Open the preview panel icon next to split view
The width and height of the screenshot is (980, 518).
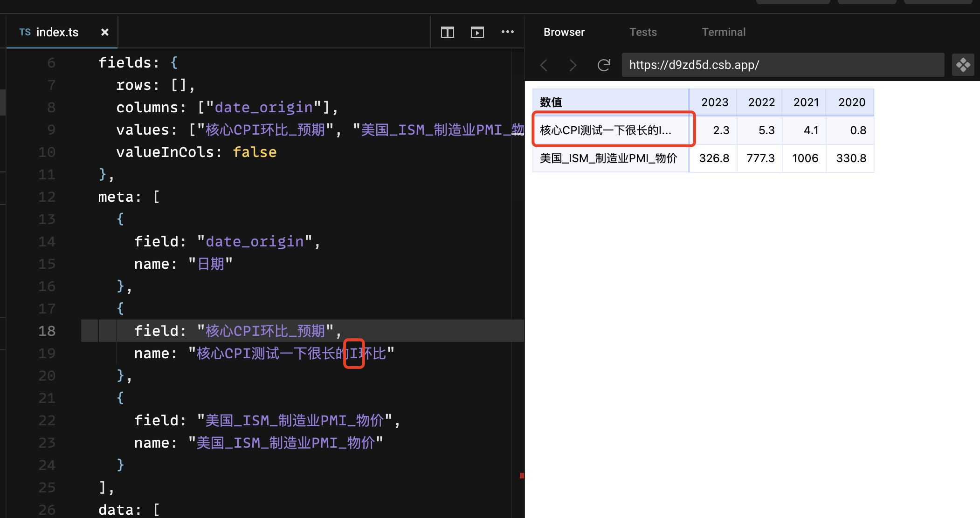[477, 32]
